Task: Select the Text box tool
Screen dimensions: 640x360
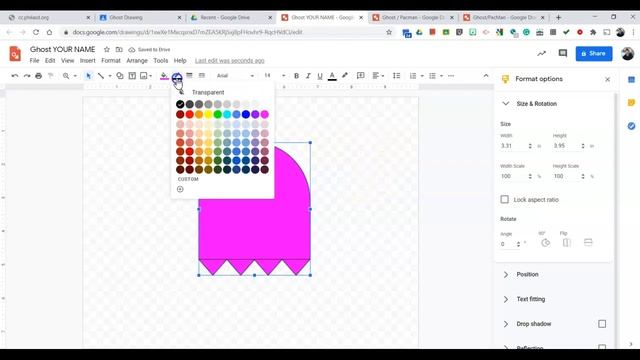Action: 132,76
